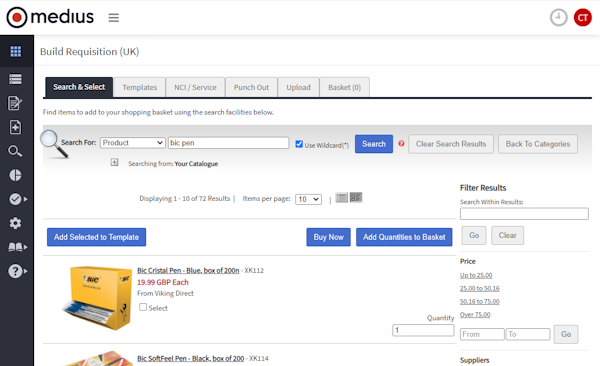Open the apps grid icon in sidebar
This screenshot has width=600, height=366.
(x=16, y=51)
